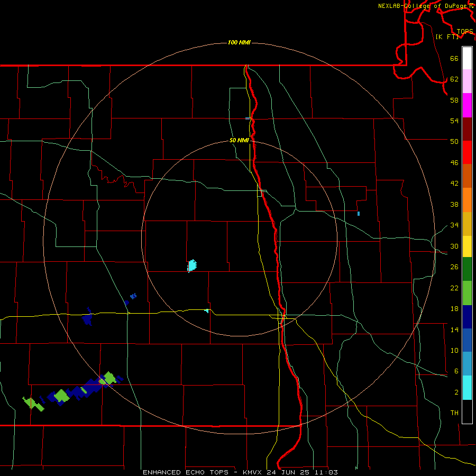476x476 pixels.
Task: Click the magenta legend swatch
Action: pyautogui.click(x=467, y=105)
